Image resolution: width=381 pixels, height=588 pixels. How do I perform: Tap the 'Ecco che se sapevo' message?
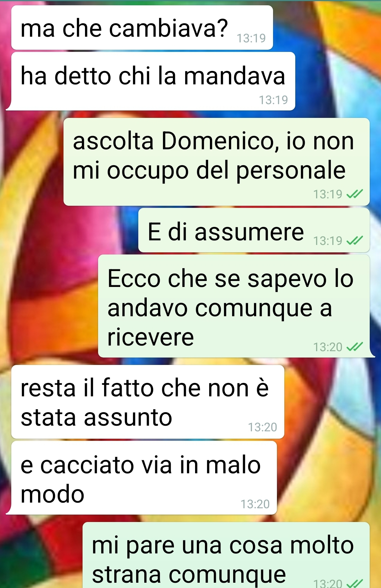(x=234, y=306)
